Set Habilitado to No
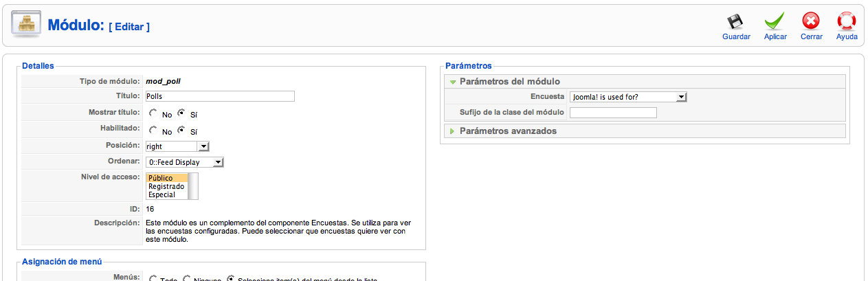The width and height of the screenshot is (868, 281). pyautogui.click(x=153, y=130)
